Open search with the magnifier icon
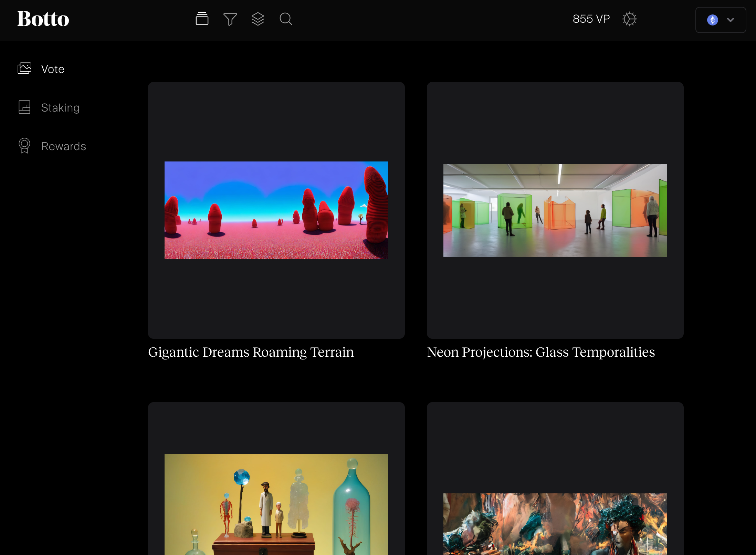 [x=286, y=19]
